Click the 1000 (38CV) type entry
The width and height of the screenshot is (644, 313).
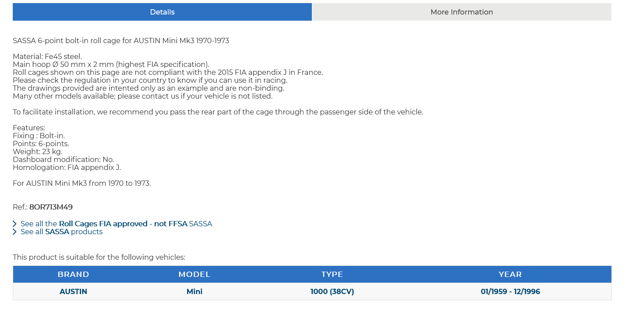coord(332,291)
